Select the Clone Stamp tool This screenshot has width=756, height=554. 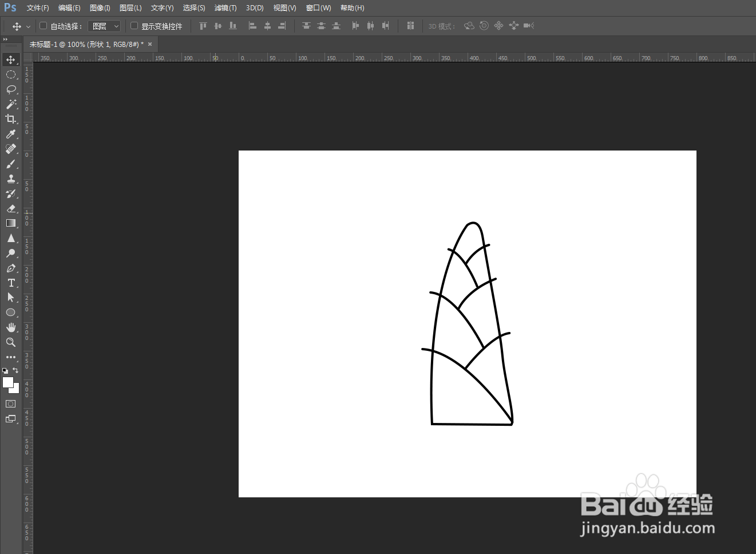(x=11, y=179)
